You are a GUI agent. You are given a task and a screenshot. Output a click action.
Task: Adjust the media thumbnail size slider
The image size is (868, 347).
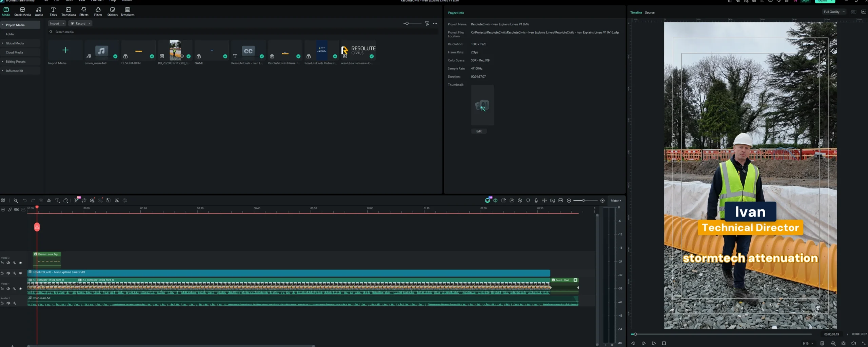click(406, 23)
